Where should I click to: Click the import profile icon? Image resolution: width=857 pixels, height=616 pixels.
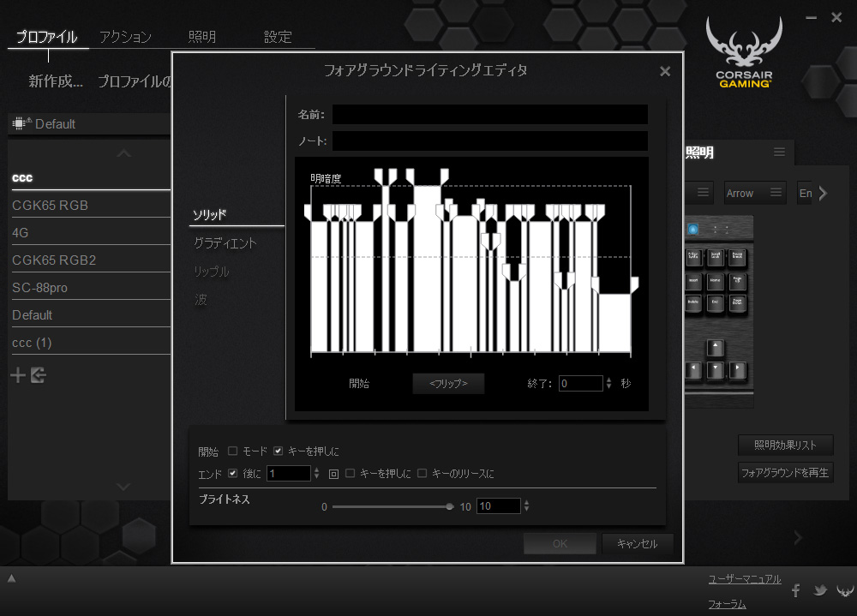click(38, 375)
